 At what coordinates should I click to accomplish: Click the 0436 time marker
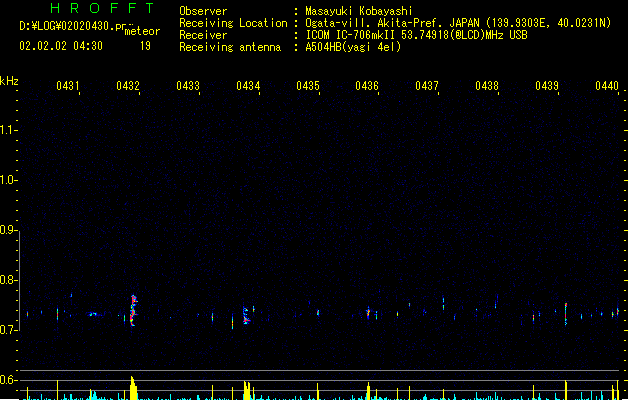(367, 86)
